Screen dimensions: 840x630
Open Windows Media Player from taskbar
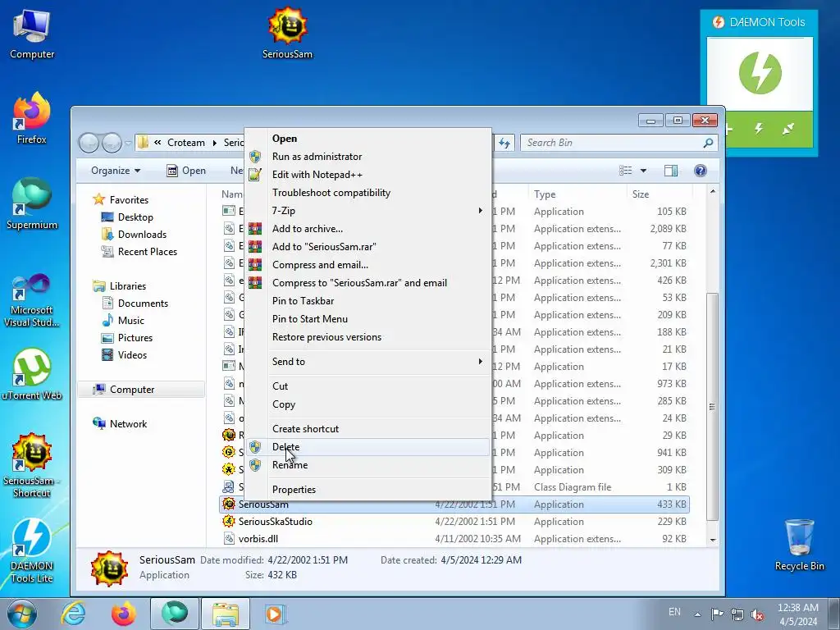click(275, 614)
